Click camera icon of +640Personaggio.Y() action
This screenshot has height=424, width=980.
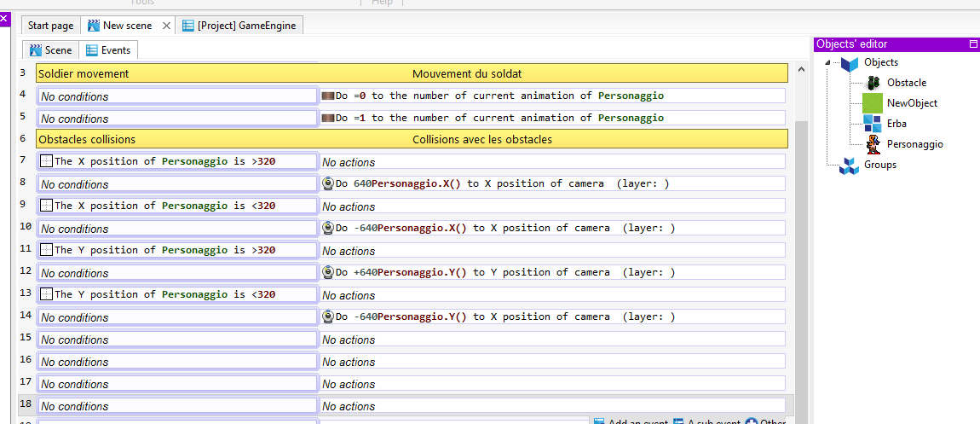[328, 273]
